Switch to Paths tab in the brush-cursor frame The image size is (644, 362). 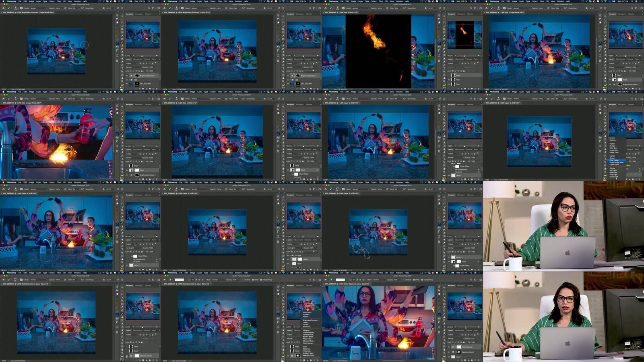[x=154, y=59]
